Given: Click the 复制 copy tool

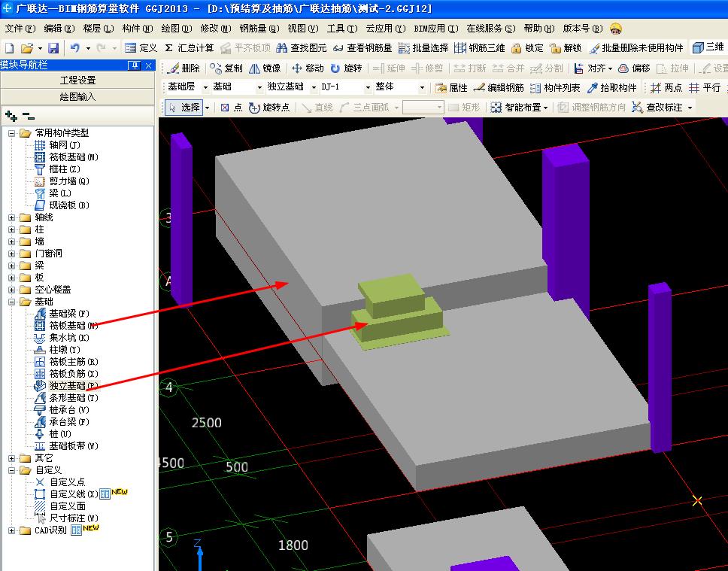Looking at the screenshot, I should click(x=226, y=68).
